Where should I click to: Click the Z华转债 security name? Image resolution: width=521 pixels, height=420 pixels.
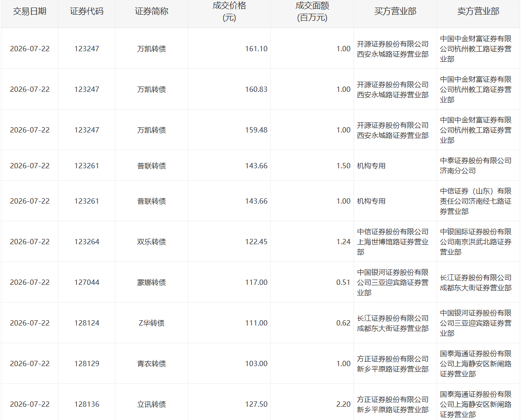[152, 323]
